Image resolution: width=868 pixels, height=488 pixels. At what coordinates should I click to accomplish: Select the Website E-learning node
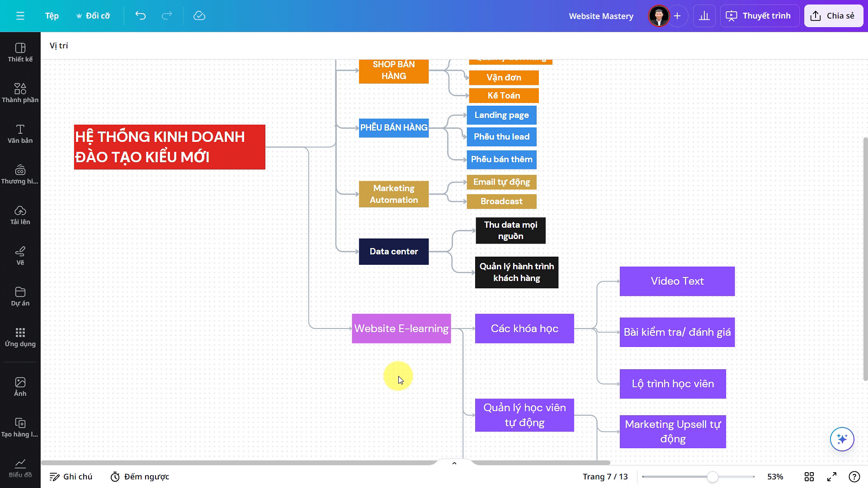(x=401, y=328)
